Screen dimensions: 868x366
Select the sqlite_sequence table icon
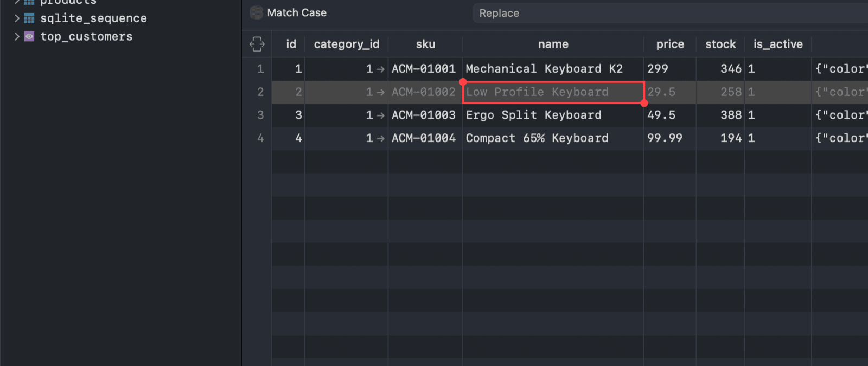click(x=29, y=18)
